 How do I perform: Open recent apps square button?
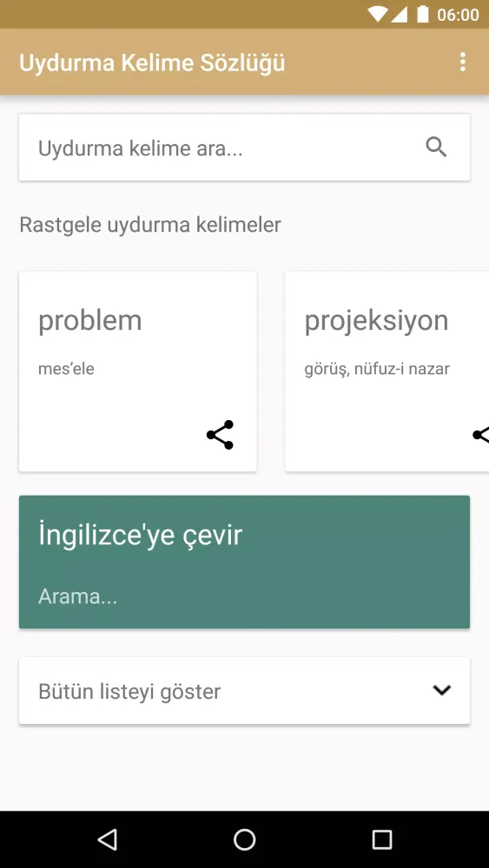381,839
